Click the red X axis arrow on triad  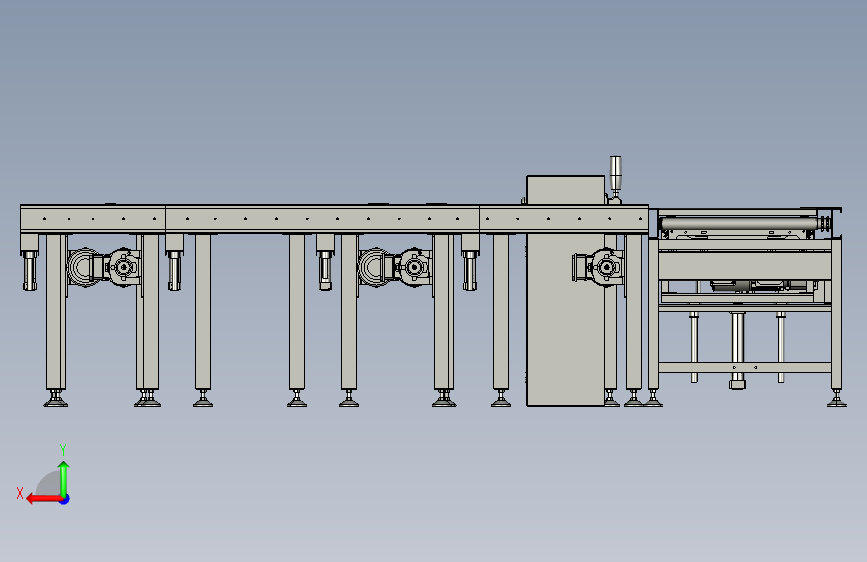click(x=43, y=499)
